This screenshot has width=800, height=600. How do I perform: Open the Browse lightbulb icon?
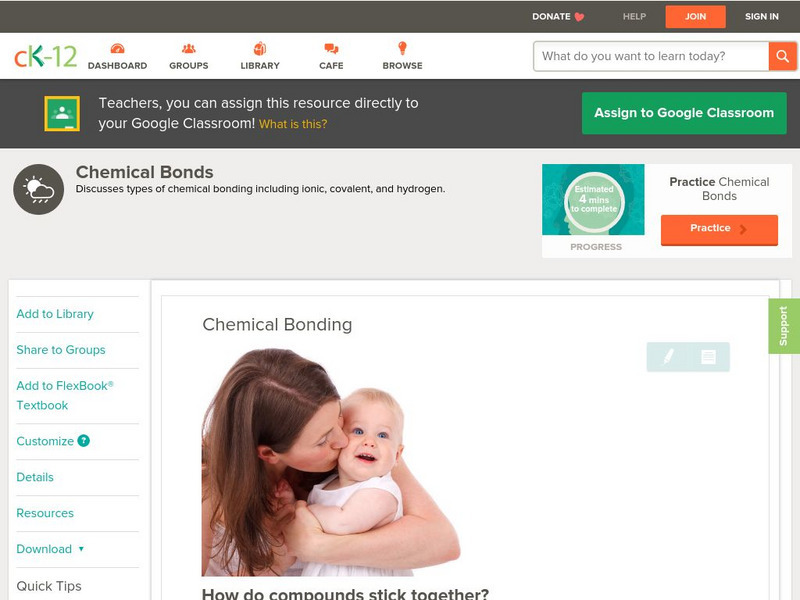coord(402,48)
